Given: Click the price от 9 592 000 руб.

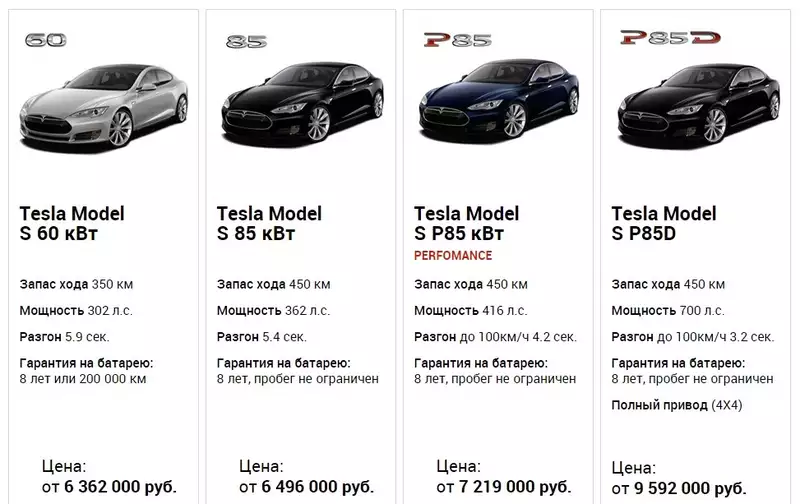Looking at the screenshot, I should pos(679,488).
